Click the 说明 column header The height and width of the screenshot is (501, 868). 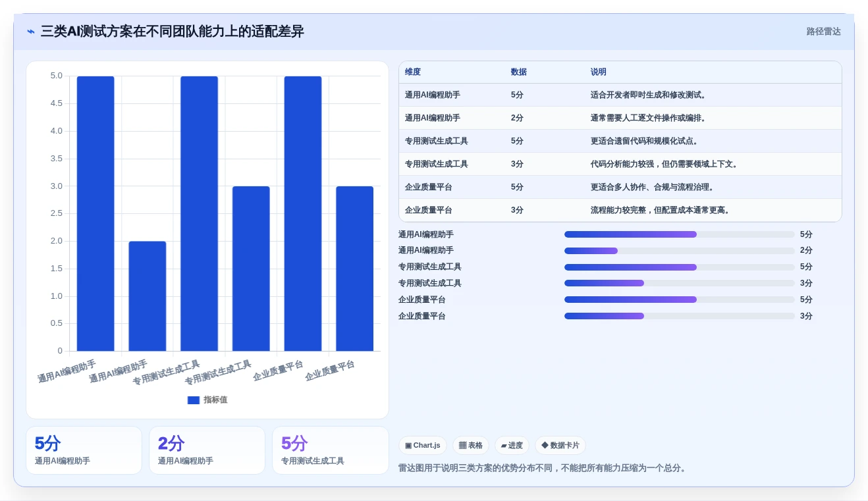coord(599,72)
